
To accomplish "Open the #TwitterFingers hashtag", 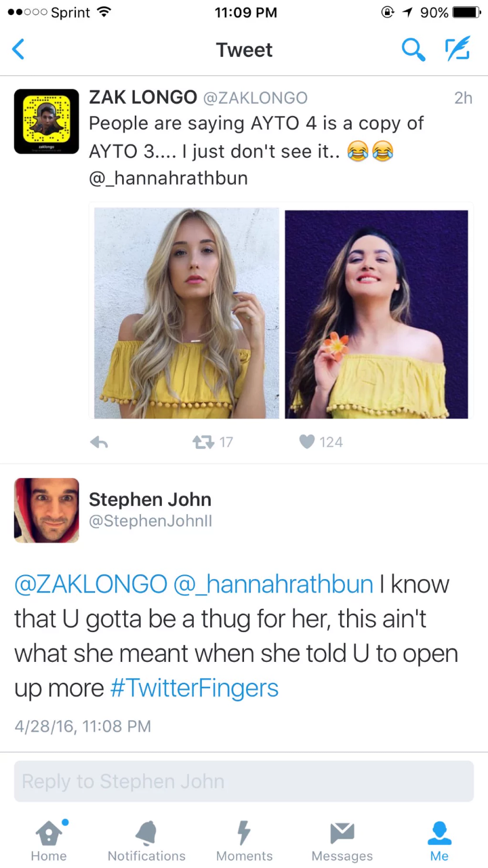I will click(x=194, y=688).
